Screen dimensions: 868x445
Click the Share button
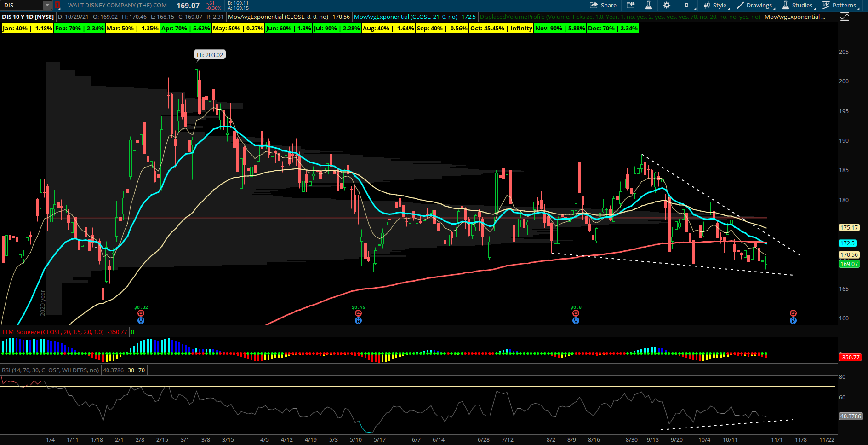(x=603, y=6)
